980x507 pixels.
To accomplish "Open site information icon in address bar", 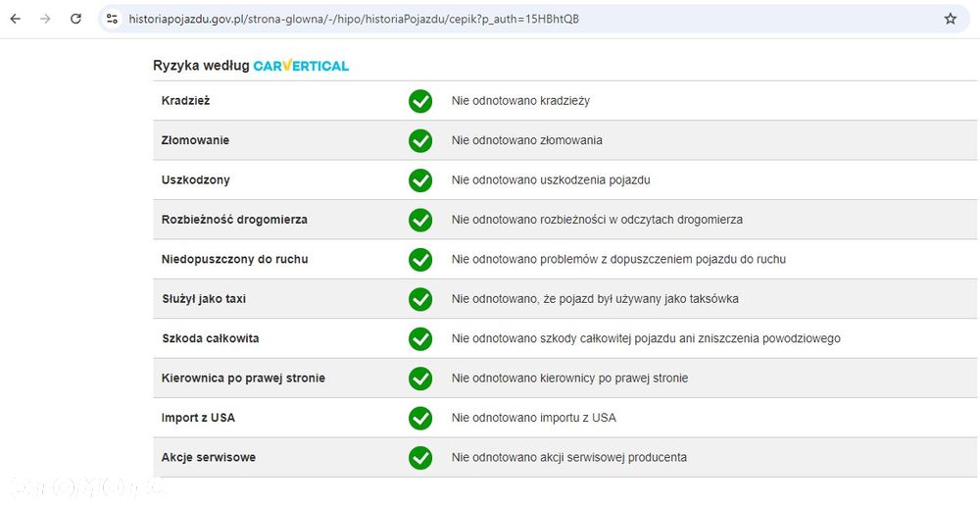I will click(112, 19).
